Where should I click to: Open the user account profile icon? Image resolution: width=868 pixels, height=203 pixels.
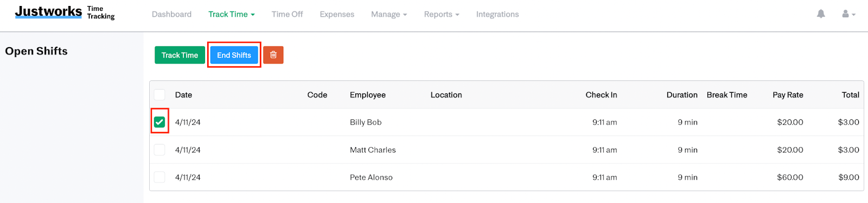pos(848,14)
